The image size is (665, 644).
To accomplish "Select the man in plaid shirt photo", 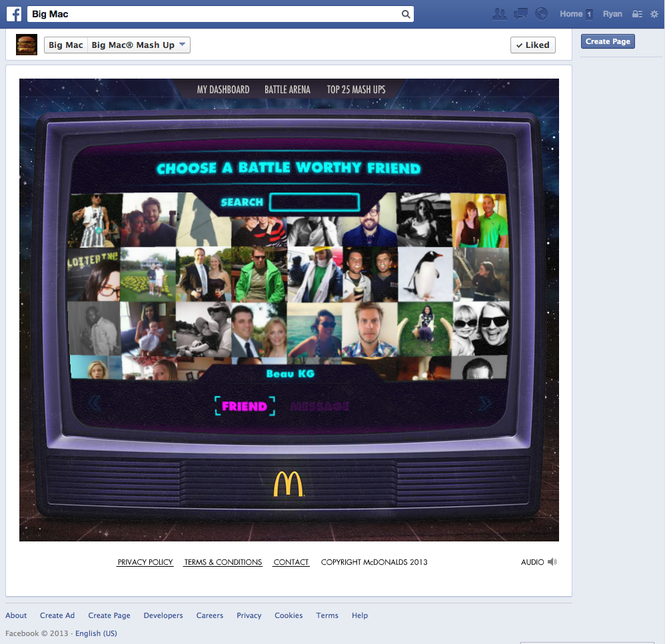I will point(369,330).
